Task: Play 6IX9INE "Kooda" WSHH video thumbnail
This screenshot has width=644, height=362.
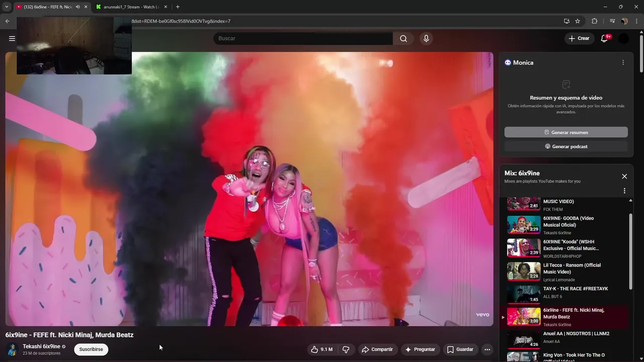Action: [x=523, y=248]
